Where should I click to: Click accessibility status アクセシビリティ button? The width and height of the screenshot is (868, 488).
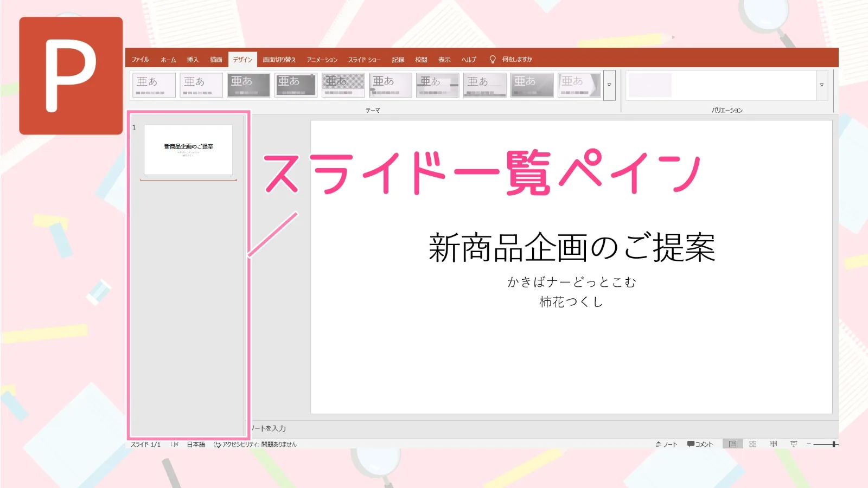click(x=256, y=444)
